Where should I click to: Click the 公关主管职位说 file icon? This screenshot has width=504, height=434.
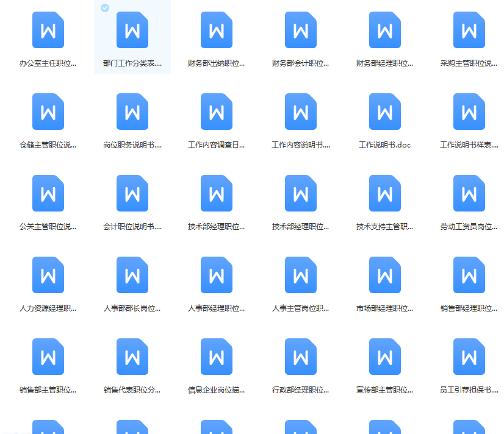tap(48, 193)
